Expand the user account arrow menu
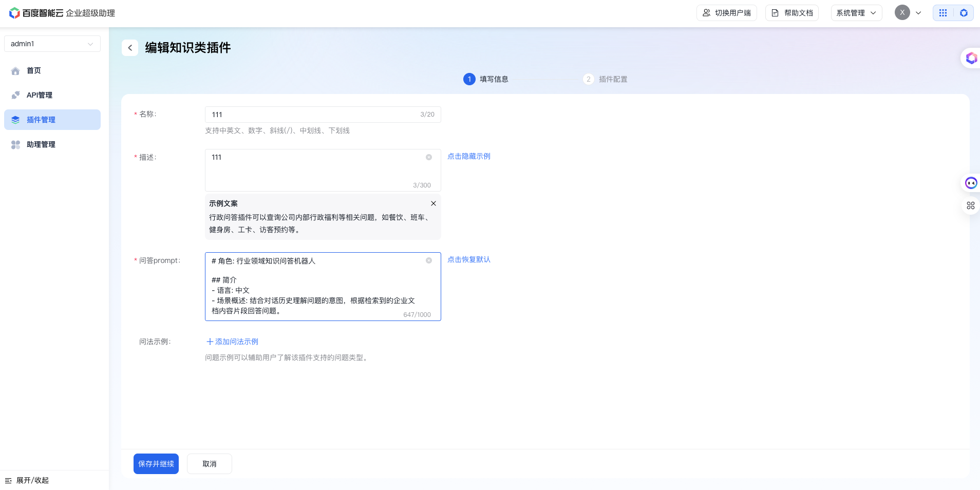Viewport: 980px width, 490px height. (x=918, y=13)
